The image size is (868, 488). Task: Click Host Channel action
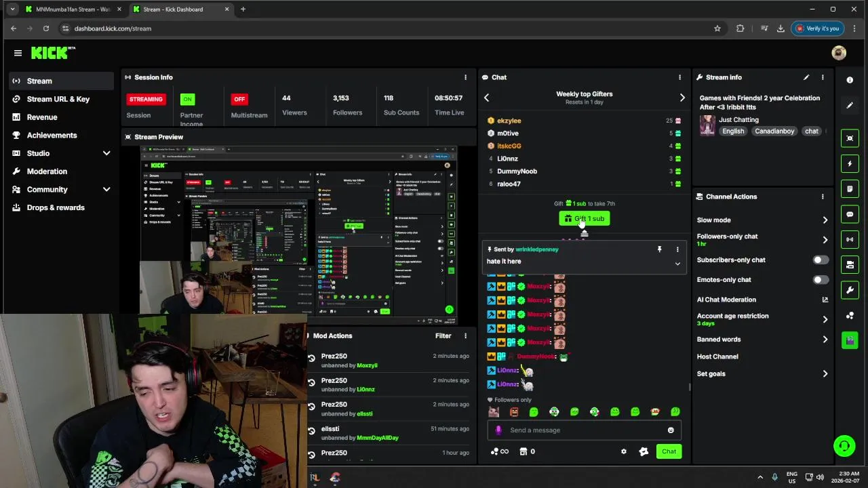[x=717, y=357]
